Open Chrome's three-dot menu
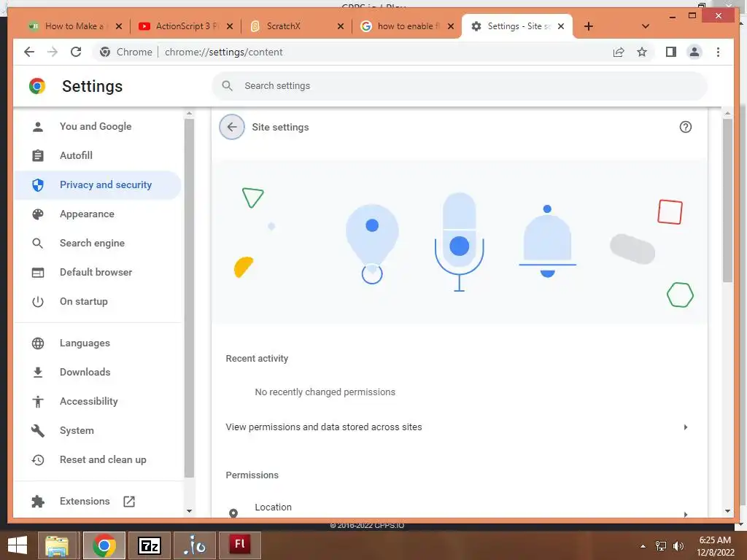This screenshot has height=560, width=747. tap(718, 52)
